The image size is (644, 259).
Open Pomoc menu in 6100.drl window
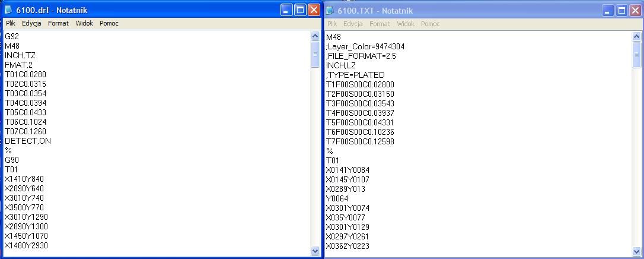(x=109, y=23)
